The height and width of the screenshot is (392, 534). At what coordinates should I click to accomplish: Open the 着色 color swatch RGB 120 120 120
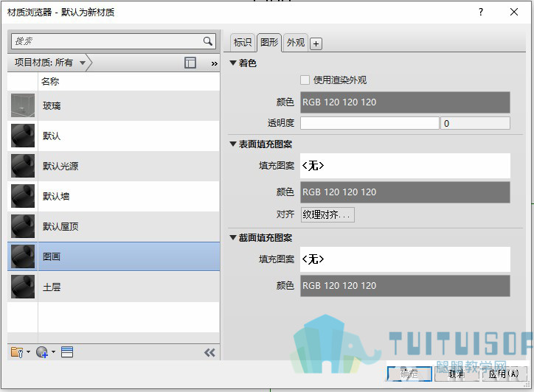tap(405, 102)
